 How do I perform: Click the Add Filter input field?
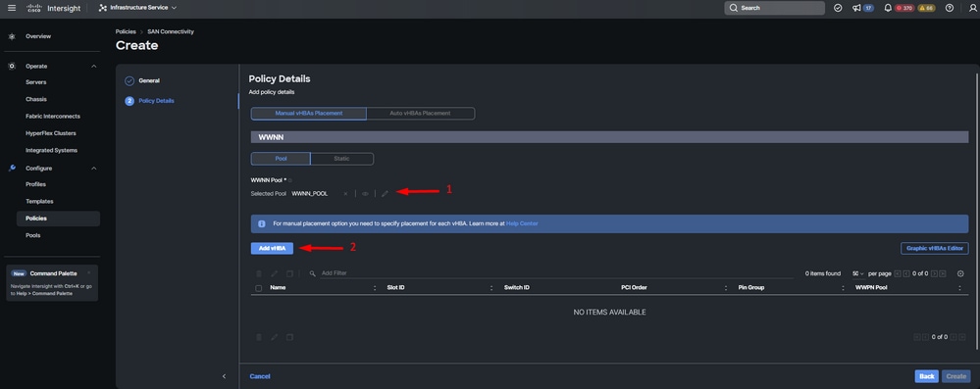pyautogui.click(x=556, y=273)
